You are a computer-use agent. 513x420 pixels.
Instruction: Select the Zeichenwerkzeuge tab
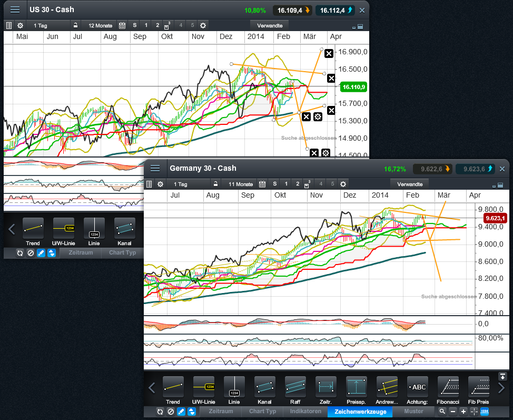[360, 412]
